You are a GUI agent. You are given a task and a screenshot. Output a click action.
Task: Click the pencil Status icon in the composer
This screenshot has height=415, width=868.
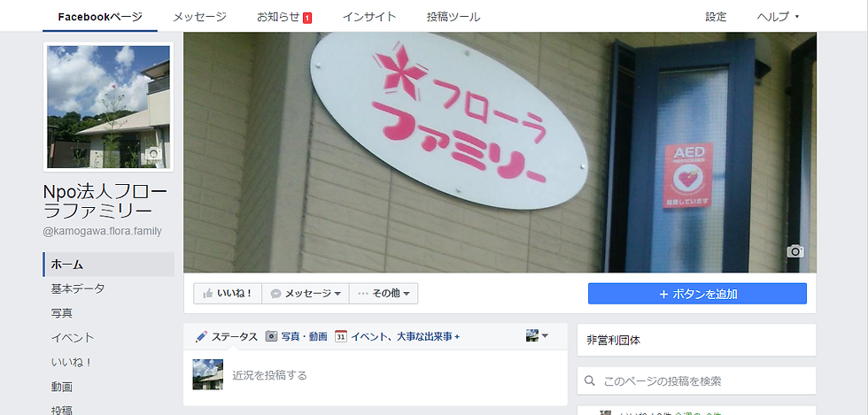201,336
